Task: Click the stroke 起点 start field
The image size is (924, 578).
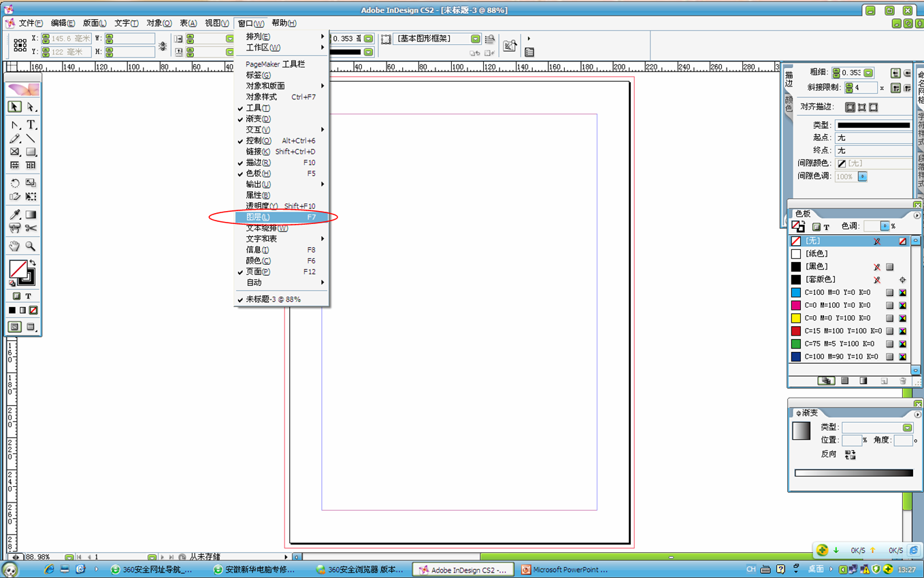Action: [x=873, y=138]
